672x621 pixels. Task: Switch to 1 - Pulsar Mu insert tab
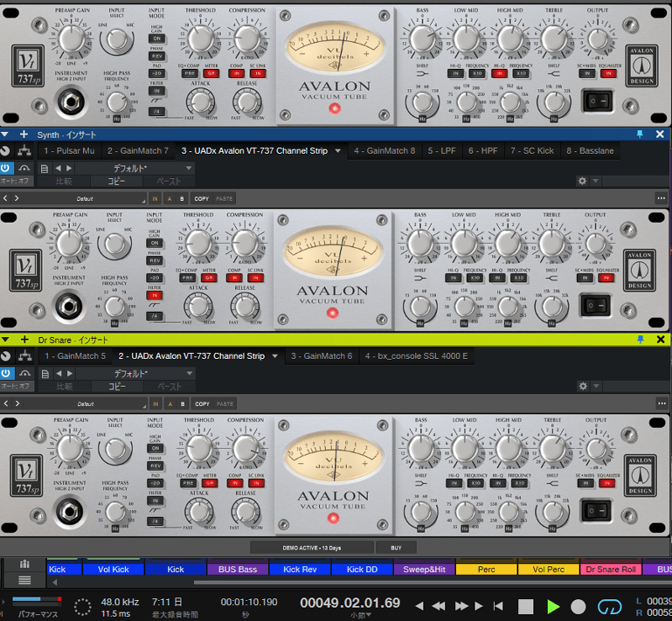(x=70, y=150)
